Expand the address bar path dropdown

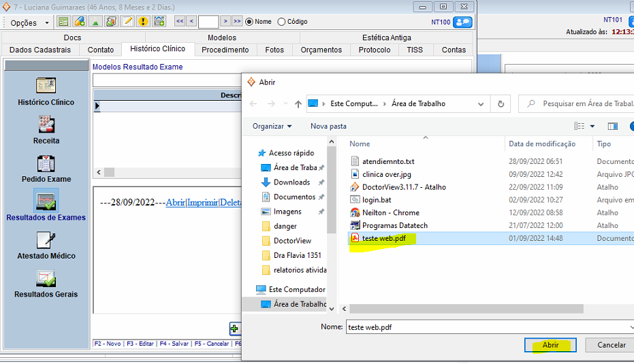(481, 104)
